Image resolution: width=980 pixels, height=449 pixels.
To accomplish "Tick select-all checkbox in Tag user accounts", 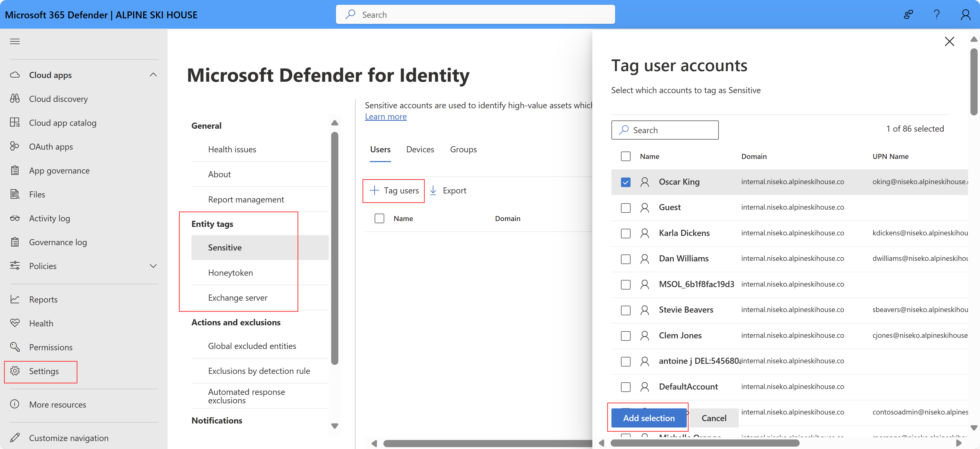I will tap(625, 156).
